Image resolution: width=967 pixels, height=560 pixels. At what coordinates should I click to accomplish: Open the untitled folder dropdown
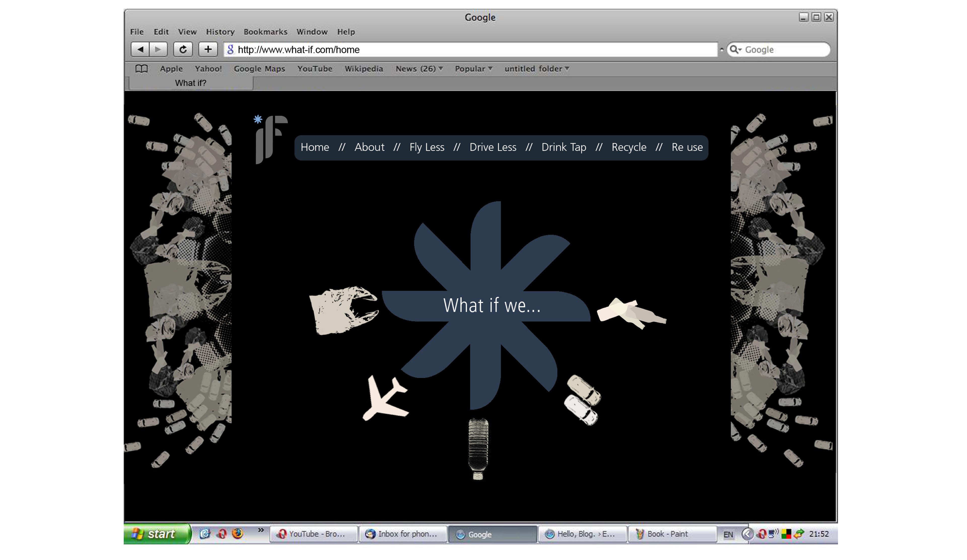(x=537, y=69)
